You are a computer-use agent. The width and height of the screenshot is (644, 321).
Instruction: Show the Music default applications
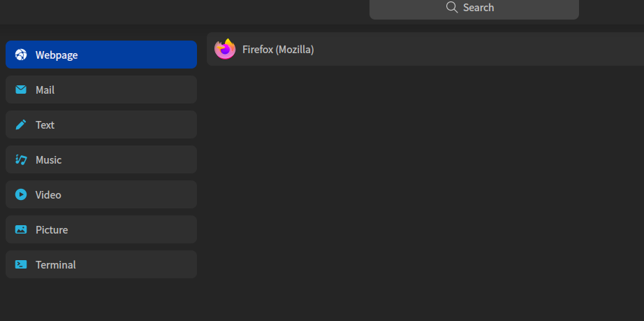click(101, 159)
